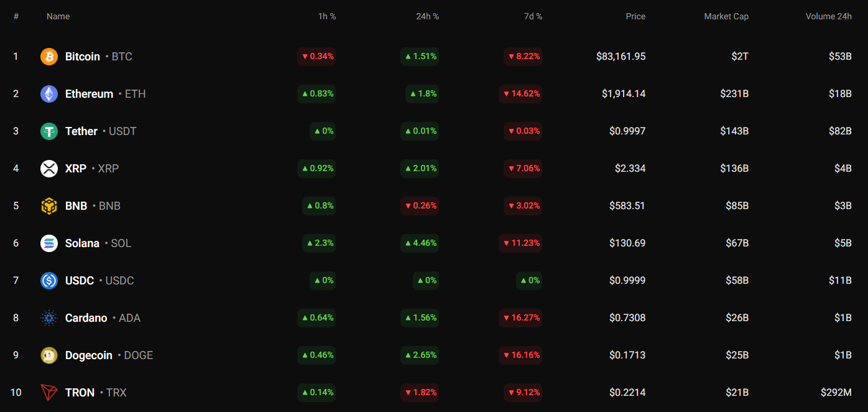
Task: Click the Bitcoin coin logo icon
Action: 49,57
